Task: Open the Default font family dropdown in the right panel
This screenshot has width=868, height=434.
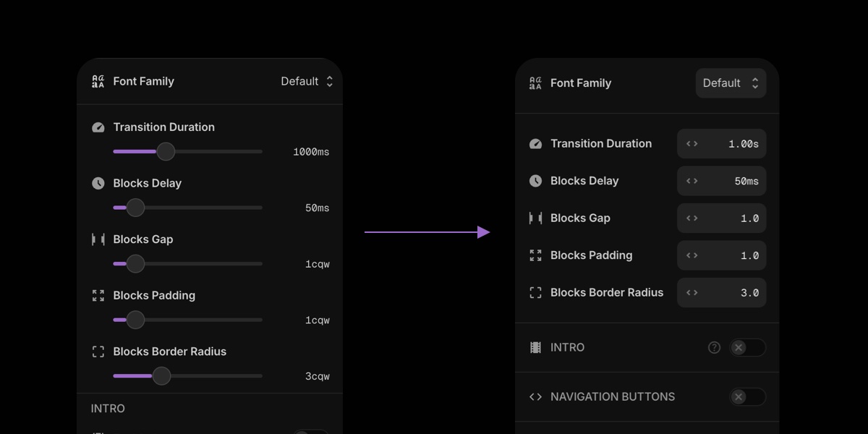Action: 730,83
